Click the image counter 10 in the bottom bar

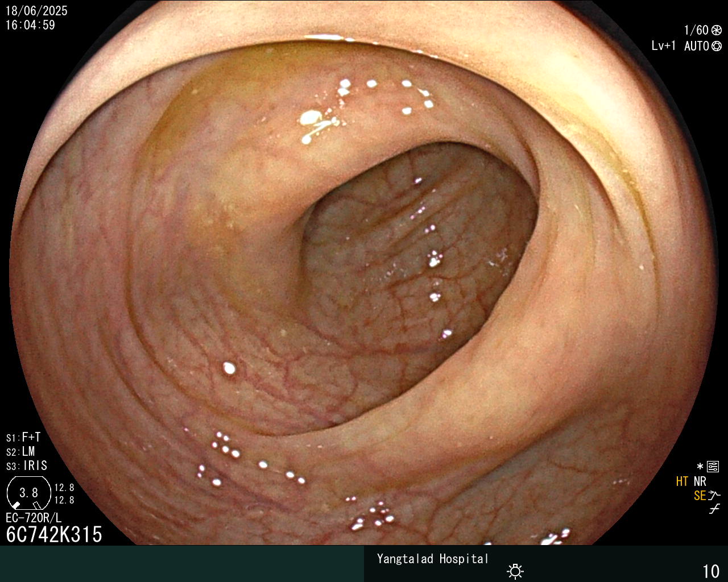point(712,571)
